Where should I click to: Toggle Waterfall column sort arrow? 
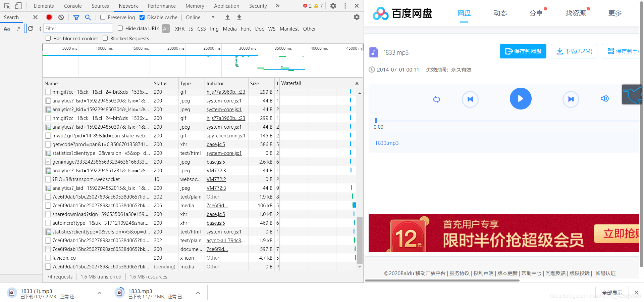357,83
